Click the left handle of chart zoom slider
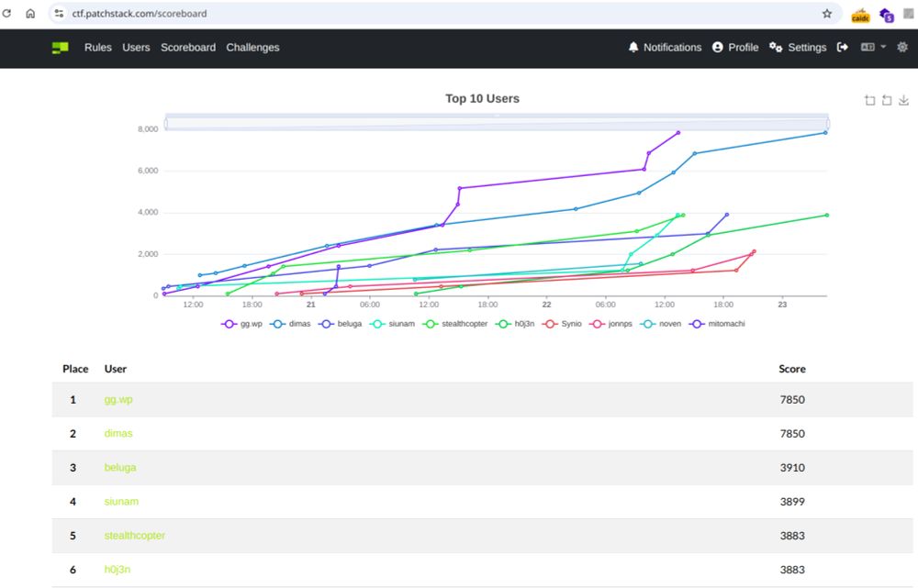Screen dimensions: 918x588 click(x=166, y=124)
